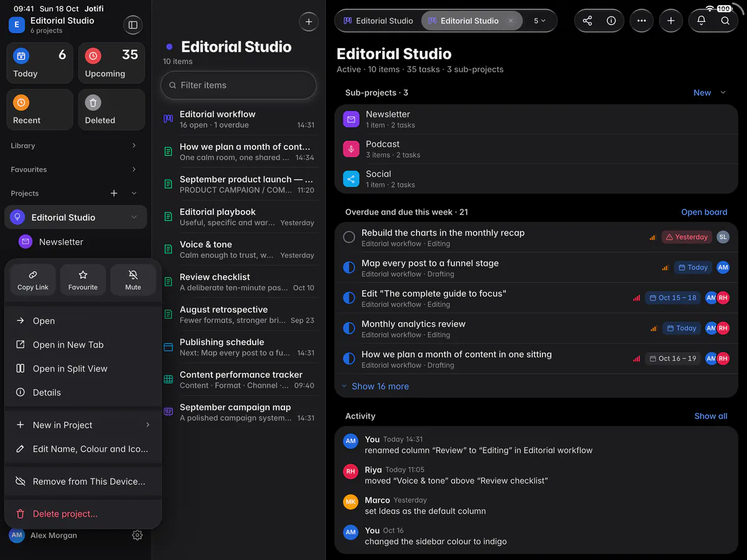This screenshot has width=747, height=560.
Task: Choose Delete project in the menu
Action: click(x=83, y=514)
